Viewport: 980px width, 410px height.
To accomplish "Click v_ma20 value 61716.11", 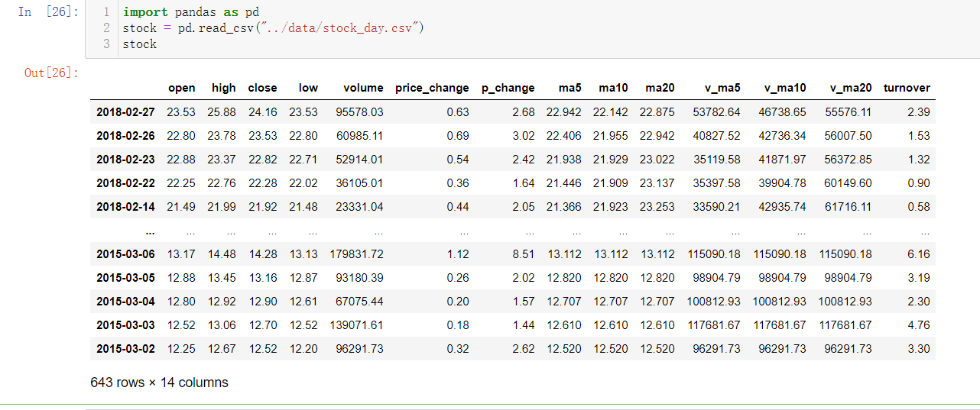I will pos(848,207).
